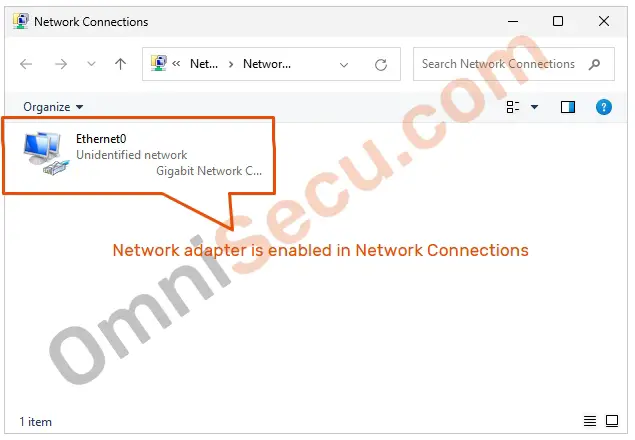Select the Ethernet0 network adapter
Screen dimensions: 635x440
(139, 155)
